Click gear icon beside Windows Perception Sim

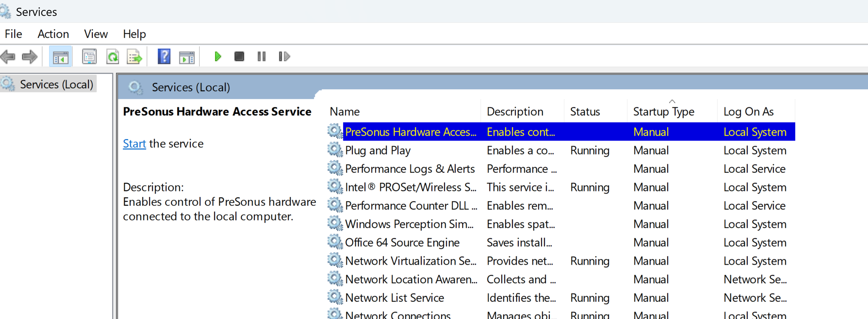click(x=335, y=223)
